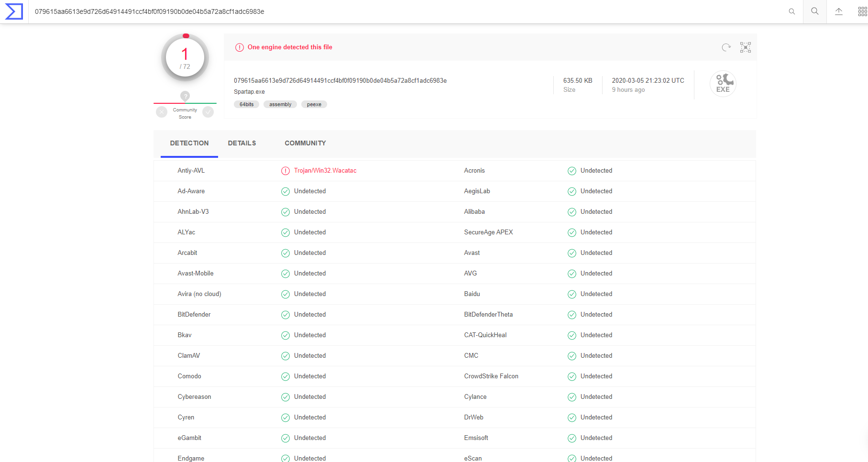Click the green check icon for CrowdStrike Falcon
The width and height of the screenshot is (868, 462).
[572, 376]
